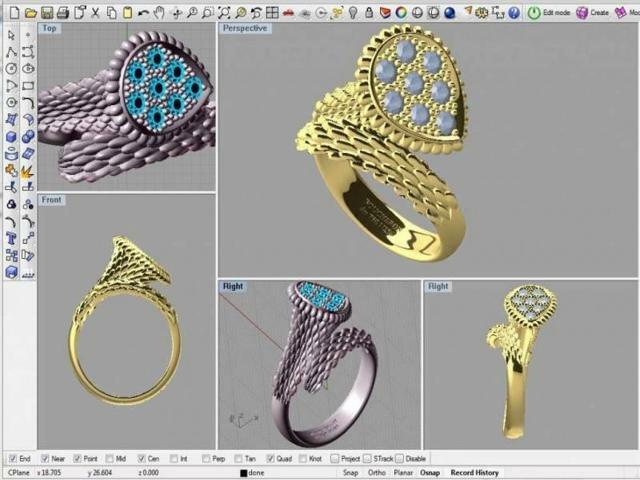
Task: Select the arrow pointer tool
Action: (x=11, y=35)
